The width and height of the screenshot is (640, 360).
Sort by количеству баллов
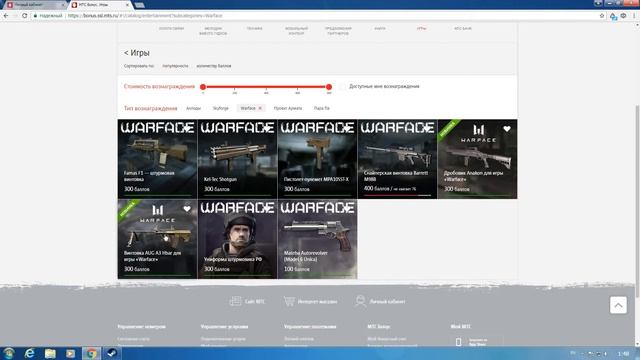click(x=213, y=66)
